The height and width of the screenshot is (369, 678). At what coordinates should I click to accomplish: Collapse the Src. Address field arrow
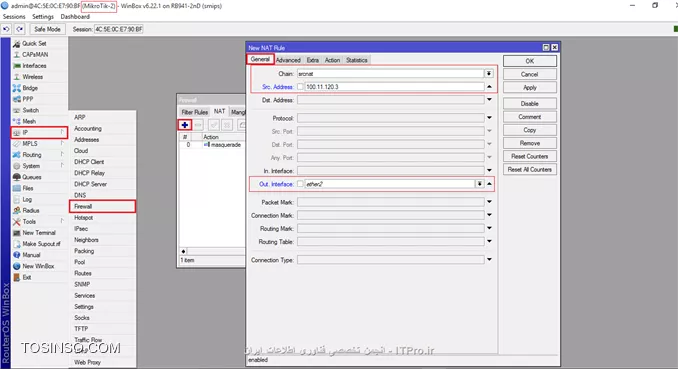point(489,87)
